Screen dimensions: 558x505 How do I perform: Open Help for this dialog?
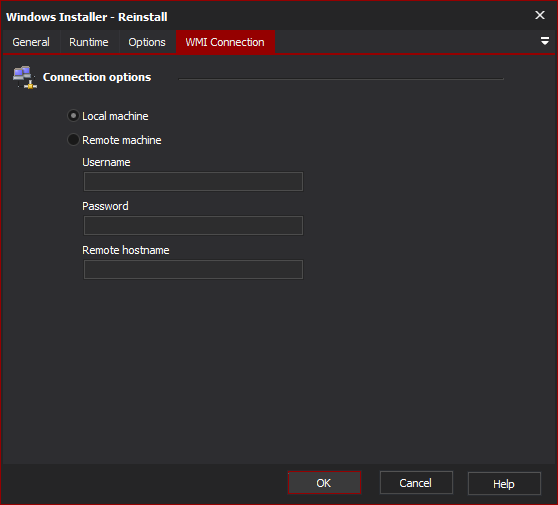[x=504, y=484]
